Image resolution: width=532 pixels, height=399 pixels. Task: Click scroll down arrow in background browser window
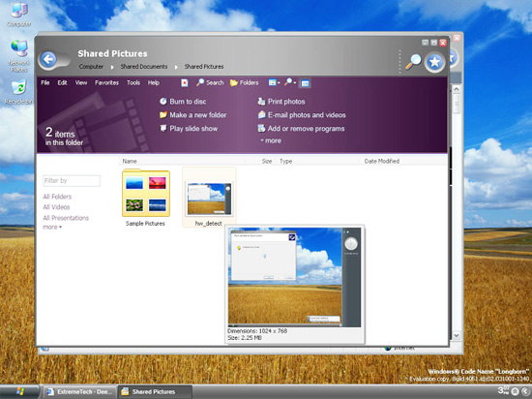(x=457, y=335)
